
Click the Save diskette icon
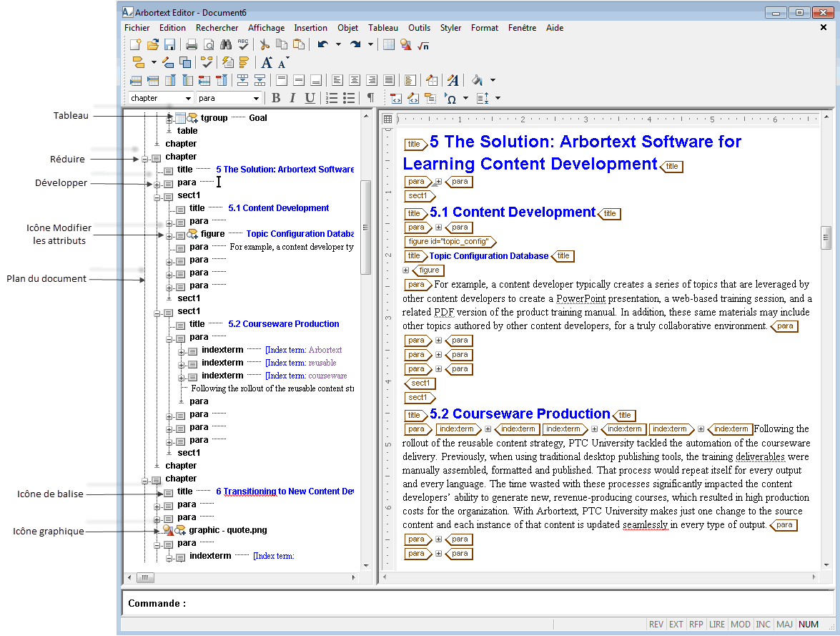pyautogui.click(x=170, y=44)
